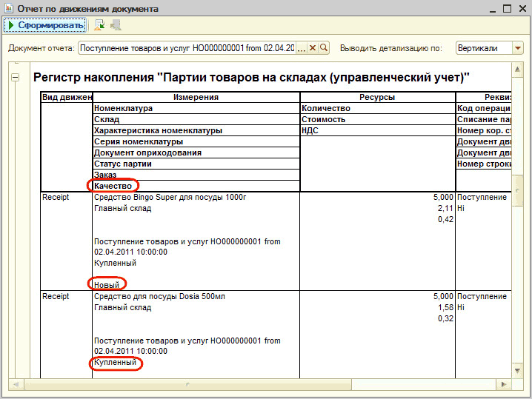
Task: Click the Стоимость resource cell
Action: pyautogui.click(x=377, y=119)
